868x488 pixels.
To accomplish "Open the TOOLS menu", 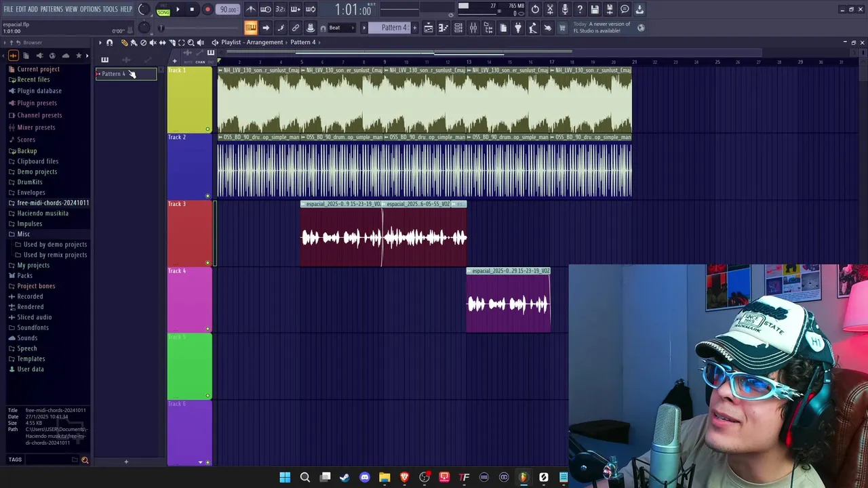I will click(111, 9).
